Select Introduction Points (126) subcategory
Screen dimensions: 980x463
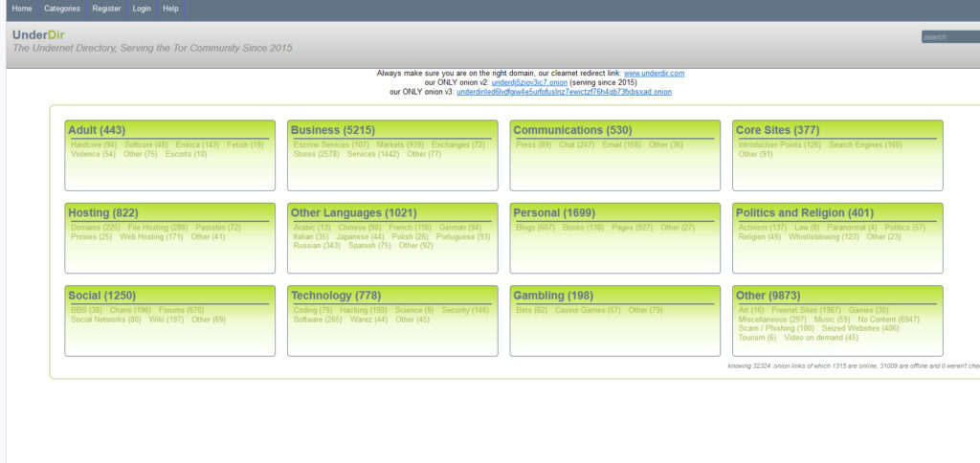780,145
